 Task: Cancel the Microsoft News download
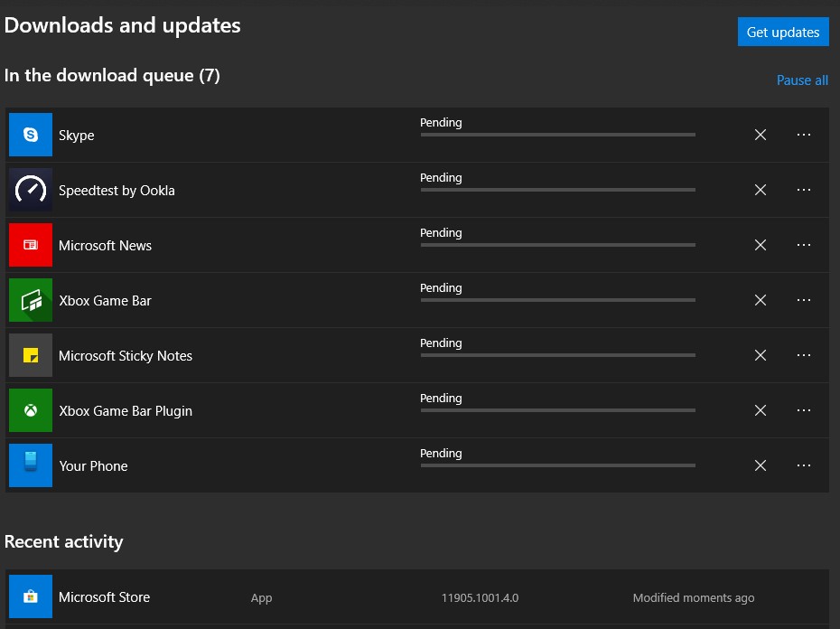[761, 245]
